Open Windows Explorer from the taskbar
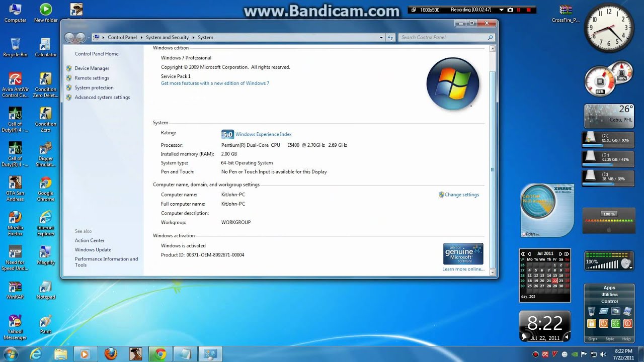This screenshot has height=362, width=644. [60, 354]
